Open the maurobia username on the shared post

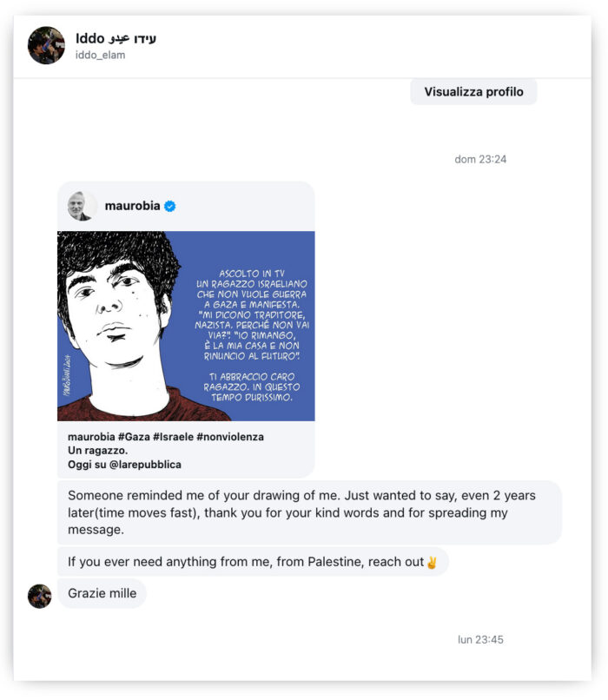tap(132, 206)
